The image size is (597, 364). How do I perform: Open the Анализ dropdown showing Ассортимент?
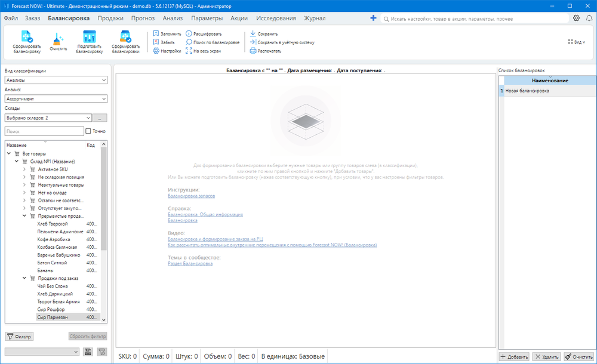(x=55, y=99)
